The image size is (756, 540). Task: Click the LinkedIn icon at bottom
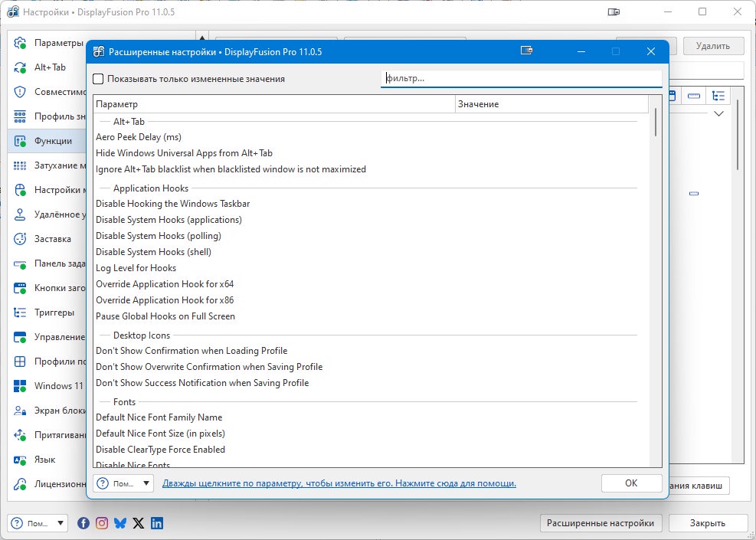coord(157,523)
